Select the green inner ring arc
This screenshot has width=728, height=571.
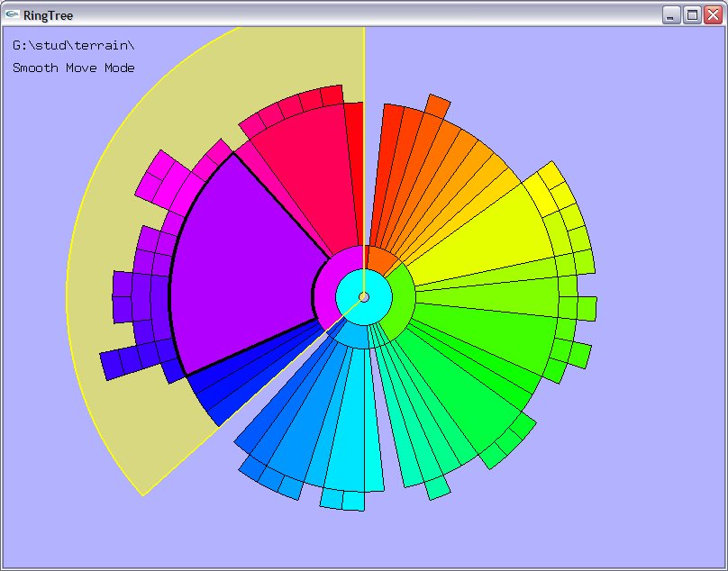pos(403,295)
